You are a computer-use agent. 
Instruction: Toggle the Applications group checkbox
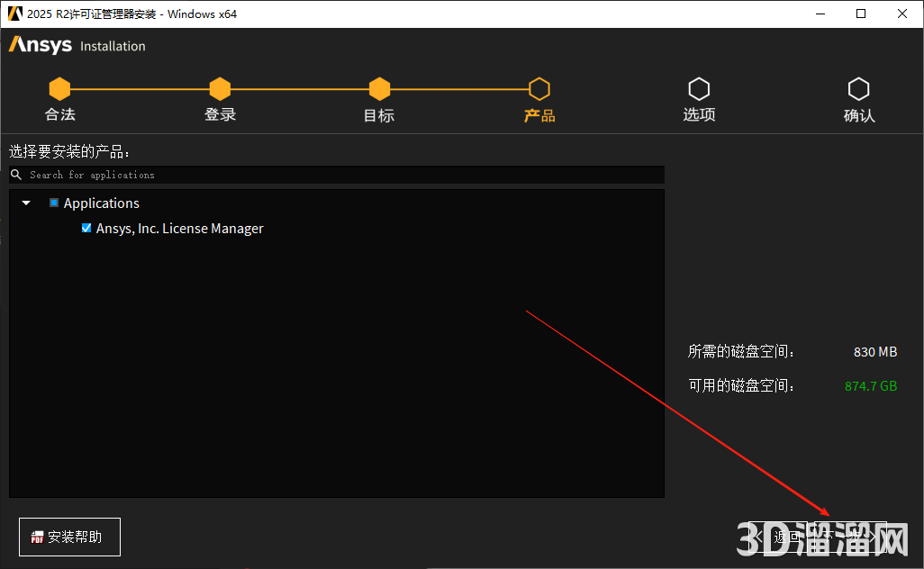[54, 203]
